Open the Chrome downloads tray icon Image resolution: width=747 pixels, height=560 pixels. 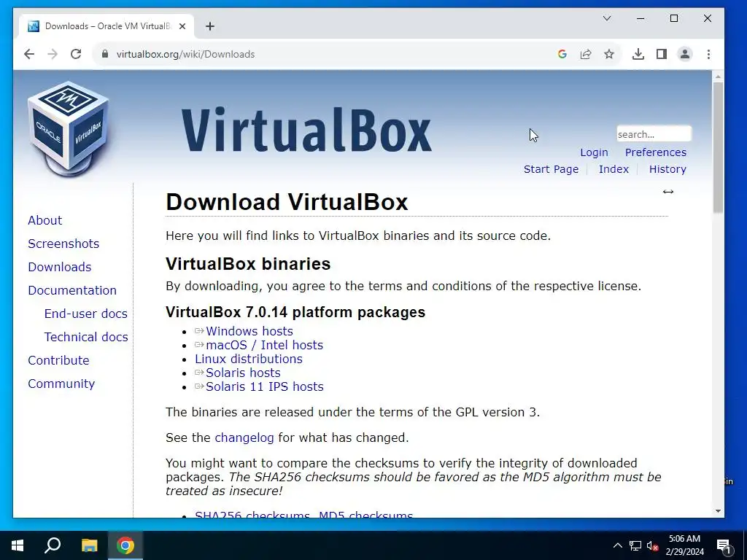click(x=638, y=54)
